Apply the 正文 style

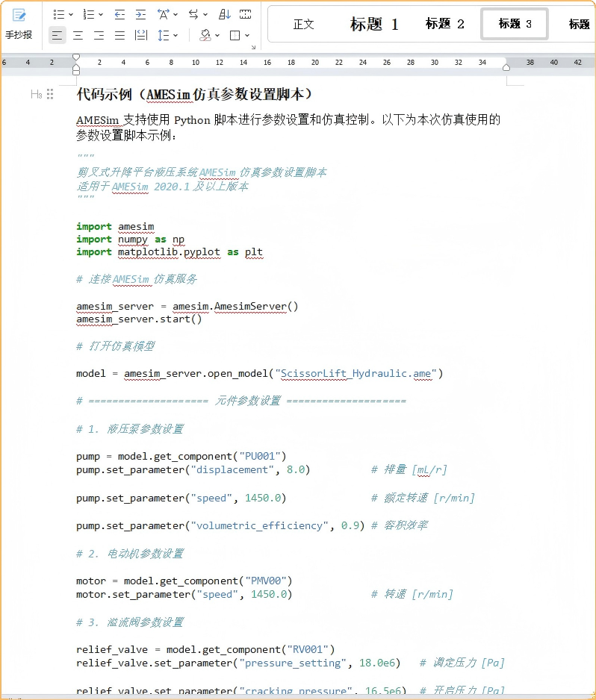coord(303,24)
